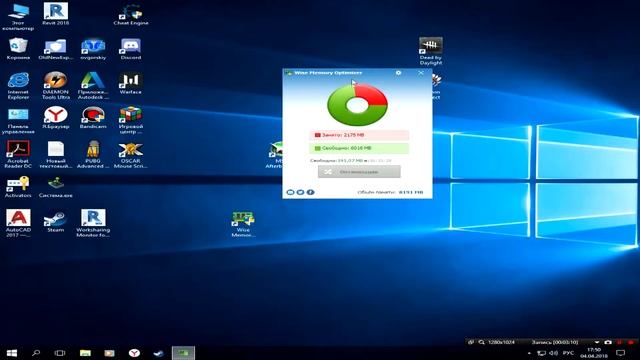Switch the РУС input language indicator
Image resolution: width=640 pixels, height=360 pixels.
[x=568, y=353]
